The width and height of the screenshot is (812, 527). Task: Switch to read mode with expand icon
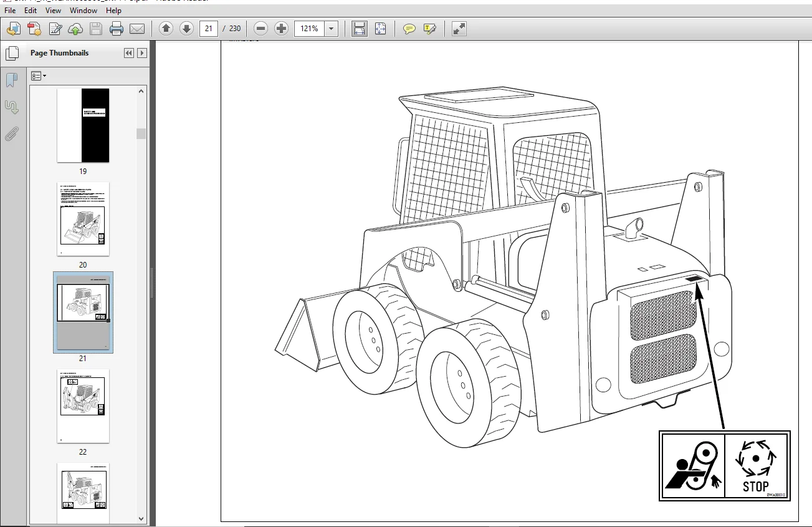pos(459,29)
